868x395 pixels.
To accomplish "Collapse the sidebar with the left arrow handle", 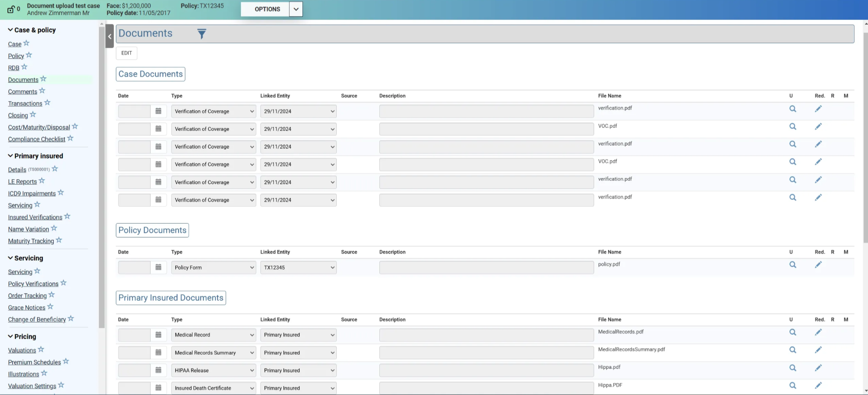I will tap(109, 36).
